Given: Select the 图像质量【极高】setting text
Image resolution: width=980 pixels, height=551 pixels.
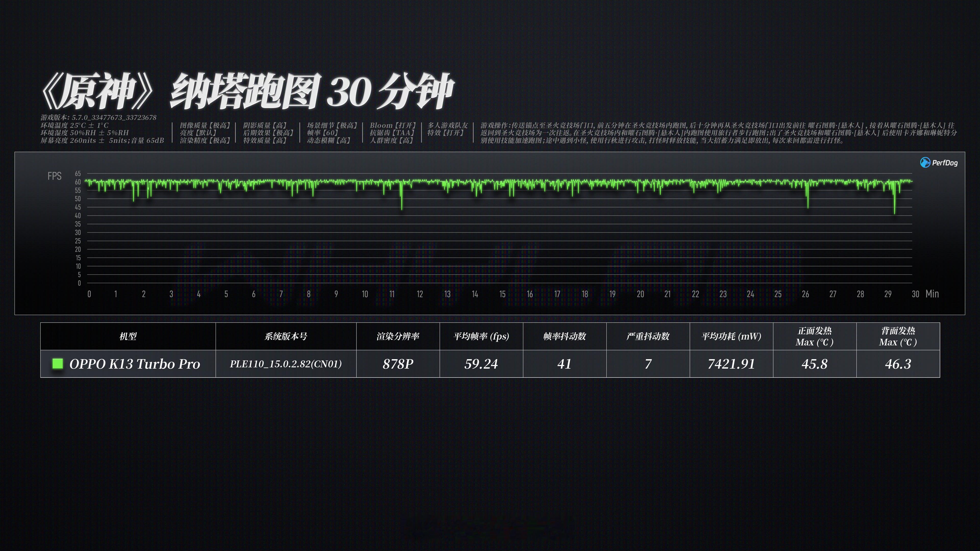Looking at the screenshot, I should pyautogui.click(x=205, y=125).
